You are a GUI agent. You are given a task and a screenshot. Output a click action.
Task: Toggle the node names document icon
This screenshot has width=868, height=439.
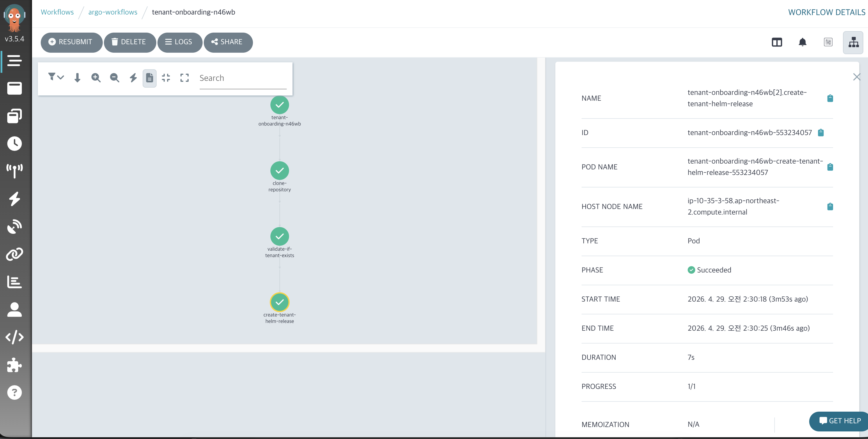[x=150, y=78]
